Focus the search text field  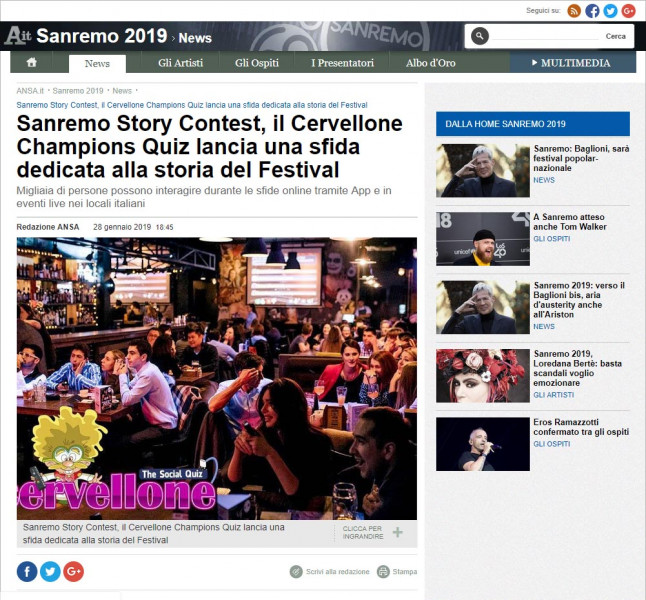click(x=545, y=36)
